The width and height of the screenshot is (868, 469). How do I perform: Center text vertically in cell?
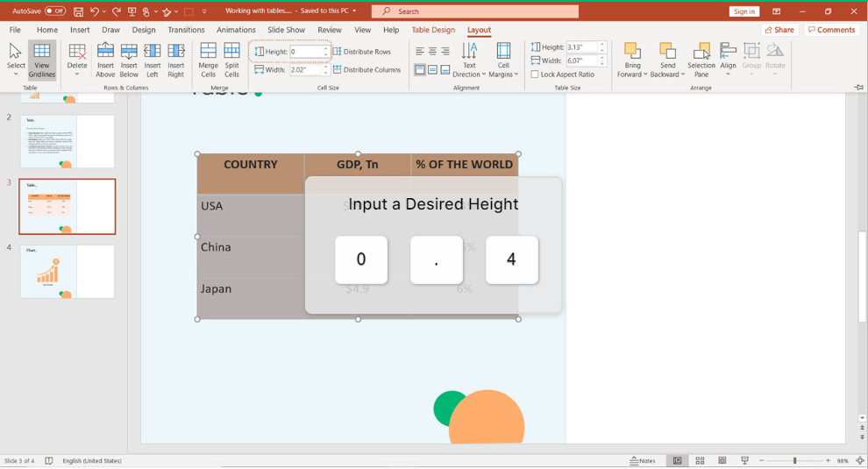coord(432,70)
